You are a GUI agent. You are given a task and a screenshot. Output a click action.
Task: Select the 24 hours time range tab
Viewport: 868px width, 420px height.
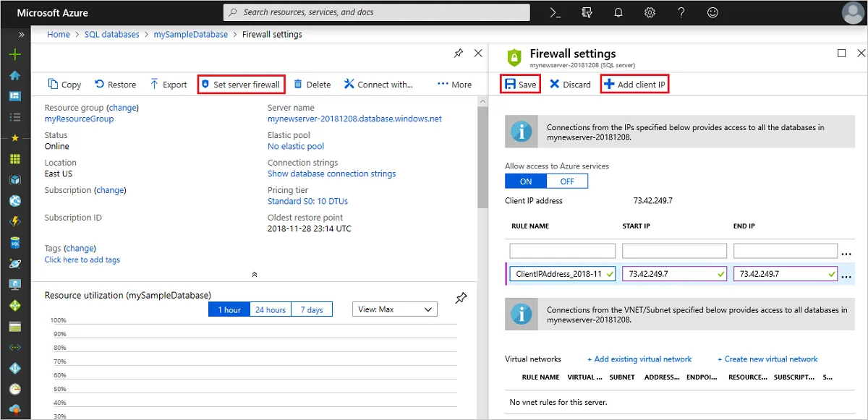271,309
